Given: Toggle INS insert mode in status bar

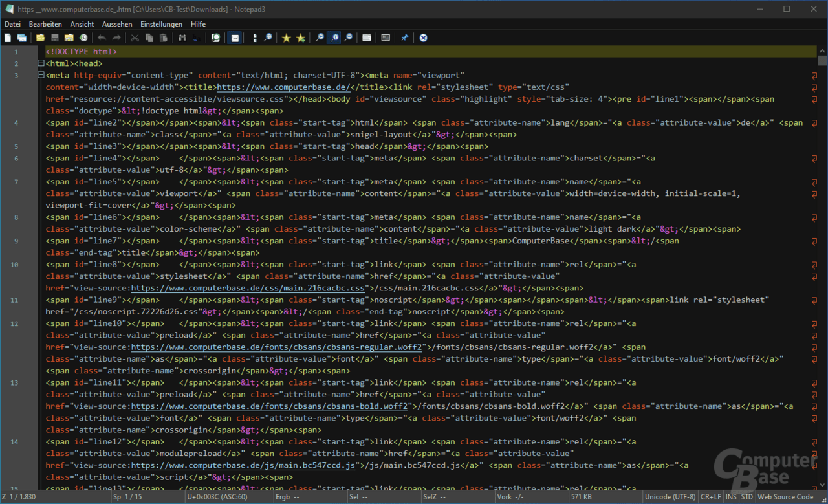Looking at the screenshot, I should (731, 497).
